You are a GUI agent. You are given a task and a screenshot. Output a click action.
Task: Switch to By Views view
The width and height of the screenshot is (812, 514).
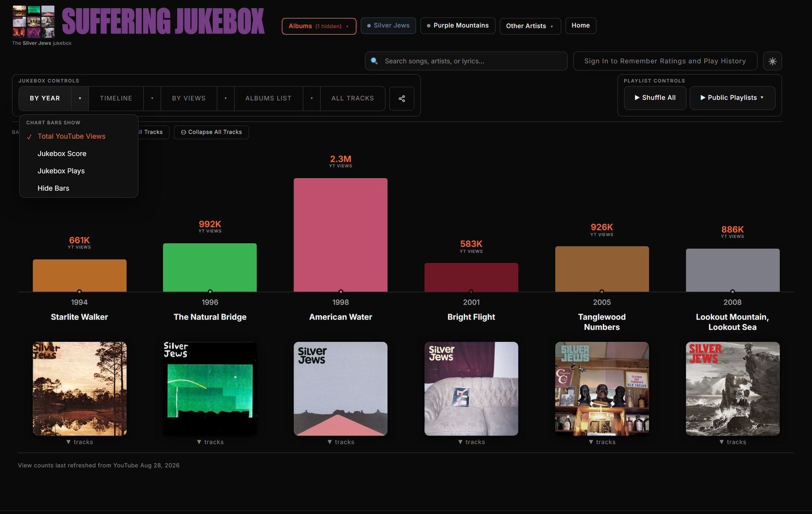[189, 99]
